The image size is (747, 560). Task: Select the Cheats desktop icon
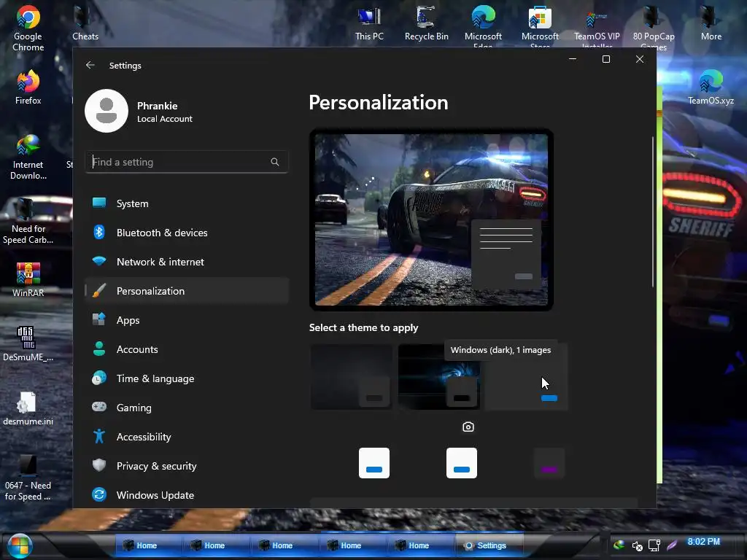pos(85,23)
